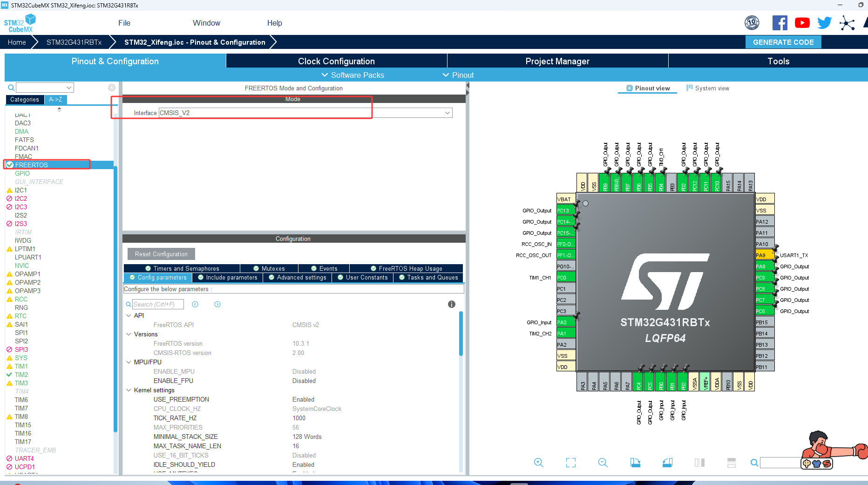Viewport: 868px width, 485px height.
Task: Switch to System view
Action: [x=708, y=88]
